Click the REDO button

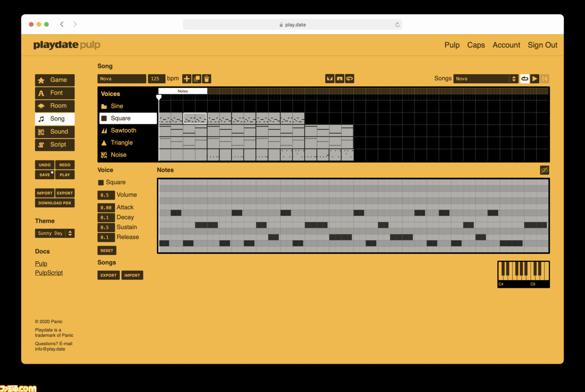click(x=65, y=165)
